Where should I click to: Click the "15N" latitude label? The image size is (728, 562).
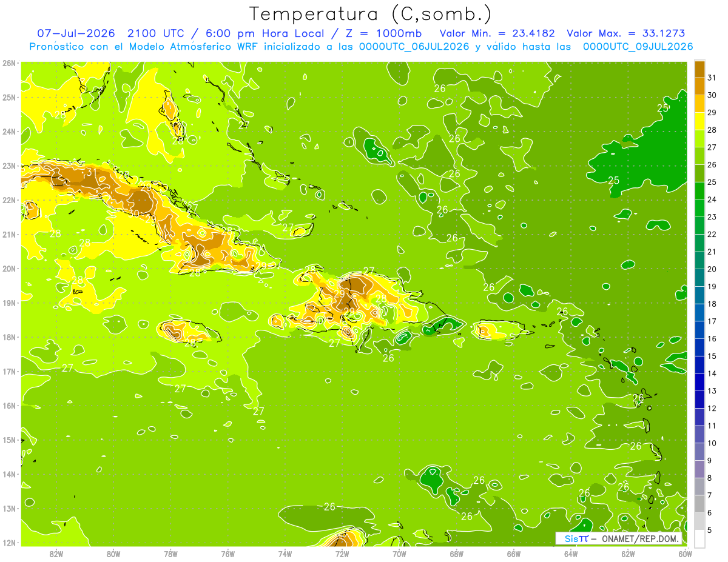coord(9,440)
